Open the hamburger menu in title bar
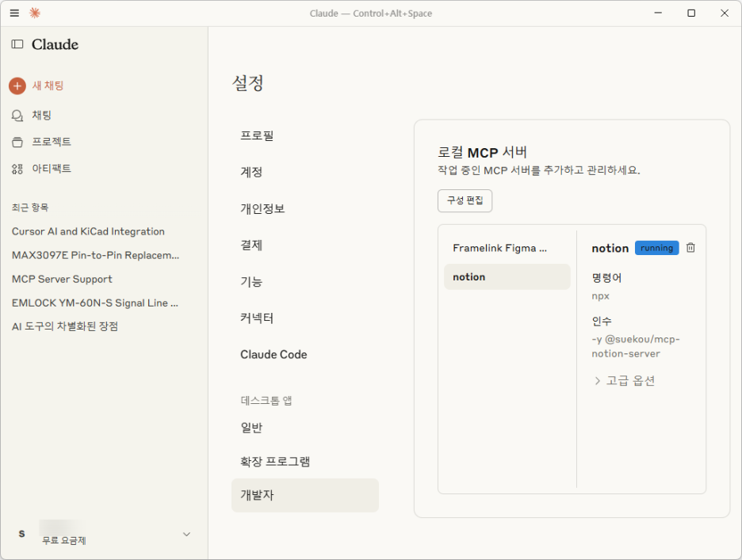This screenshot has width=742, height=560. click(x=15, y=13)
